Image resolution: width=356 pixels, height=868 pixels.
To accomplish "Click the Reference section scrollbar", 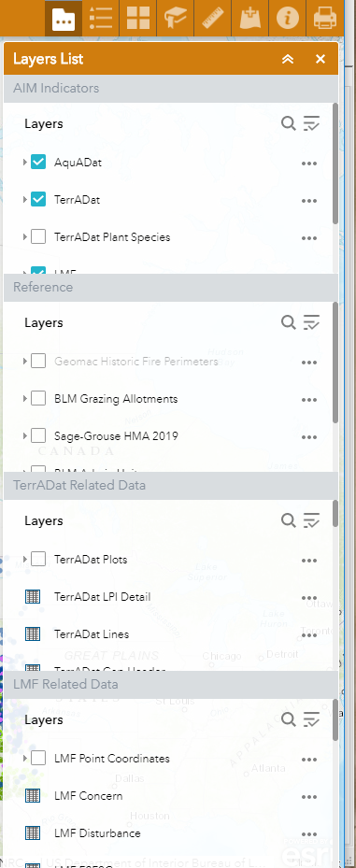I will [x=335, y=363].
